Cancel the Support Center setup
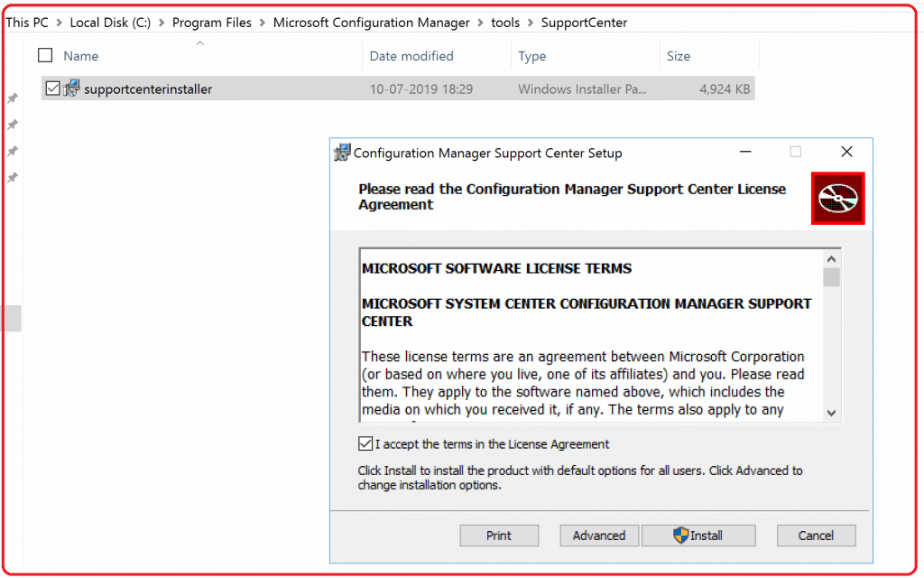The height and width of the screenshot is (578, 924). (x=816, y=536)
